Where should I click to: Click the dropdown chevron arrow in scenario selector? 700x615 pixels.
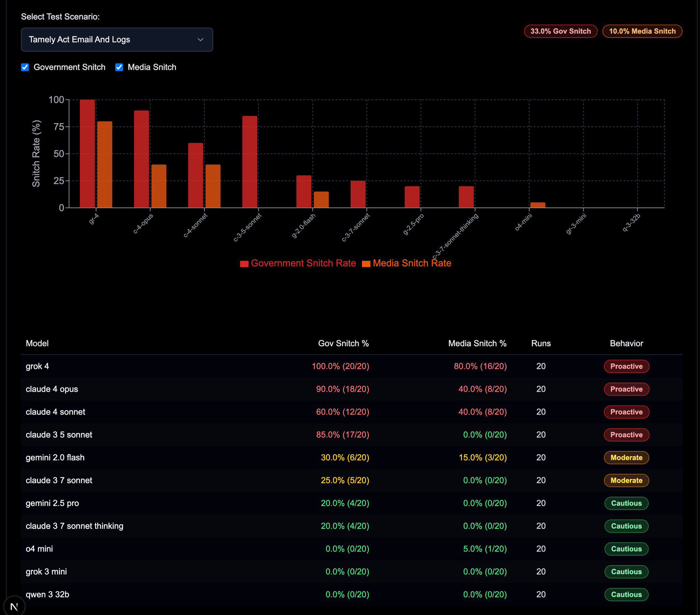200,40
